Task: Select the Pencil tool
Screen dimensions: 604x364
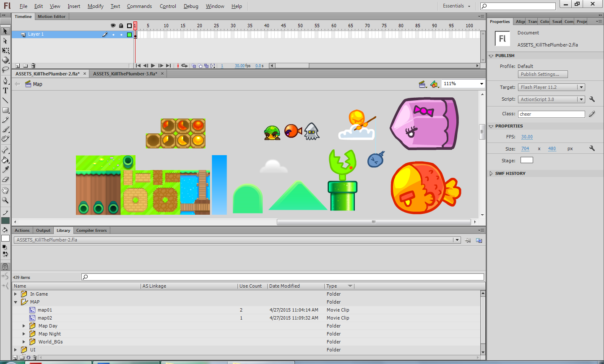Action: tap(5, 120)
